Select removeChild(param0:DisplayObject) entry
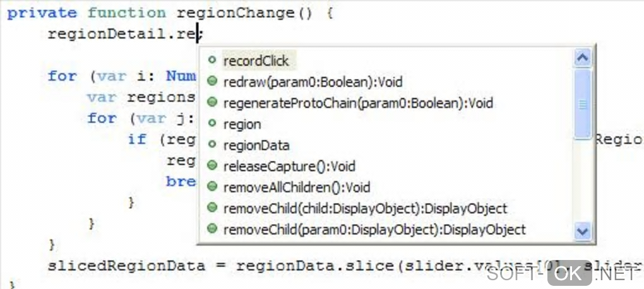The image size is (644, 289). point(374,230)
